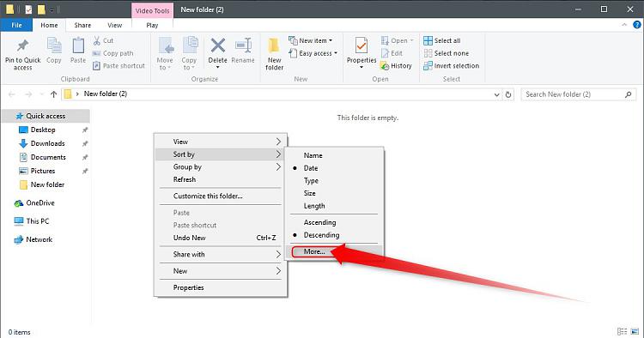Open the Copy to button
Screen dimensions: 644x338
click(190, 53)
